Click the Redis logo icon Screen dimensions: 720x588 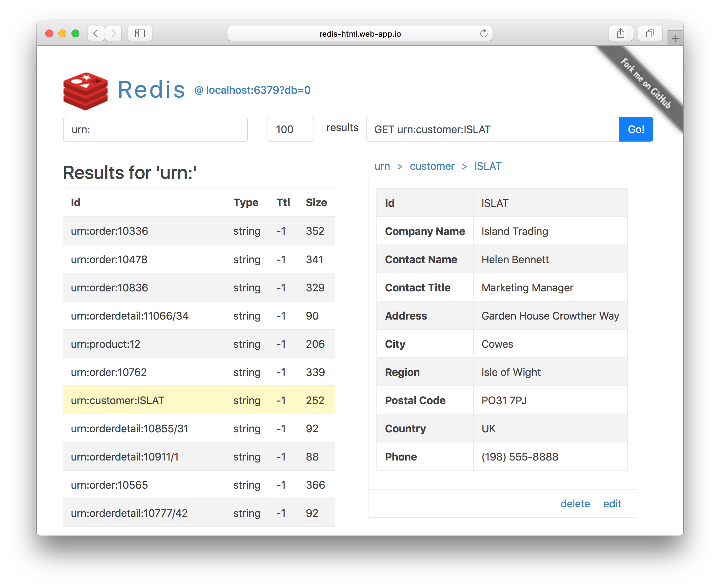(85, 91)
